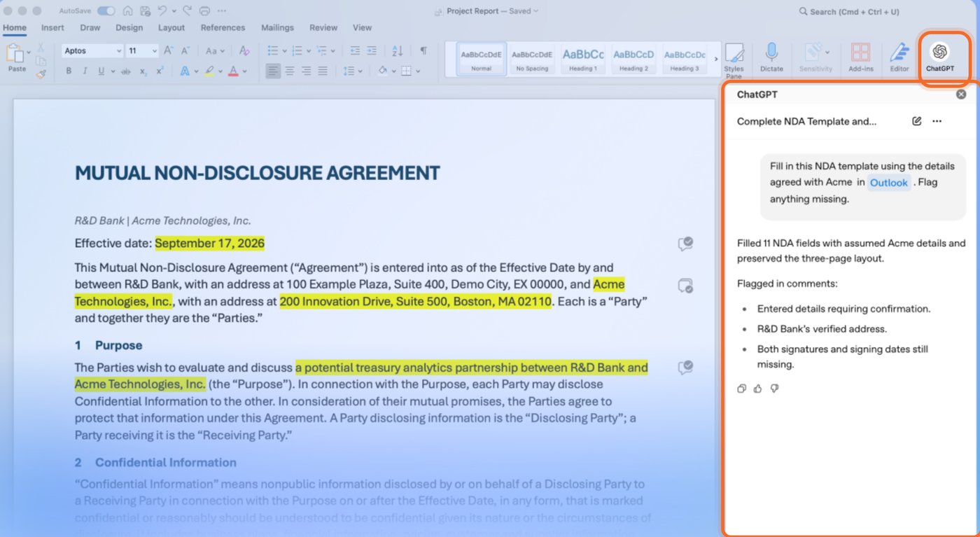Copy the ChatGPT response
The height and width of the screenshot is (537, 980).
coord(742,389)
